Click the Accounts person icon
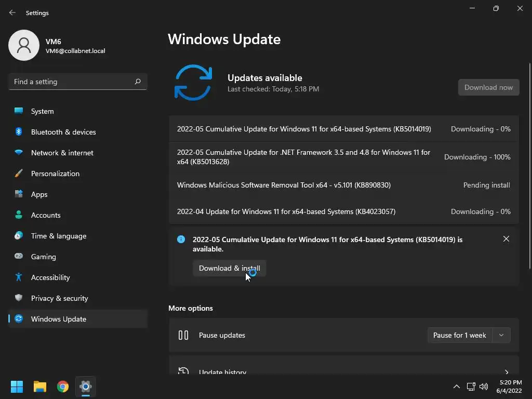532x399 pixels. pos(19,215)
